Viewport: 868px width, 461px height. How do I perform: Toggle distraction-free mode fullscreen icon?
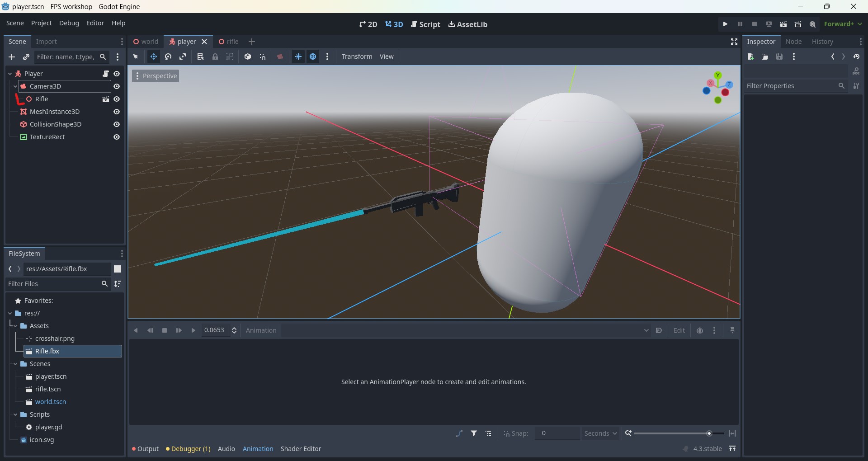(734, 42)
